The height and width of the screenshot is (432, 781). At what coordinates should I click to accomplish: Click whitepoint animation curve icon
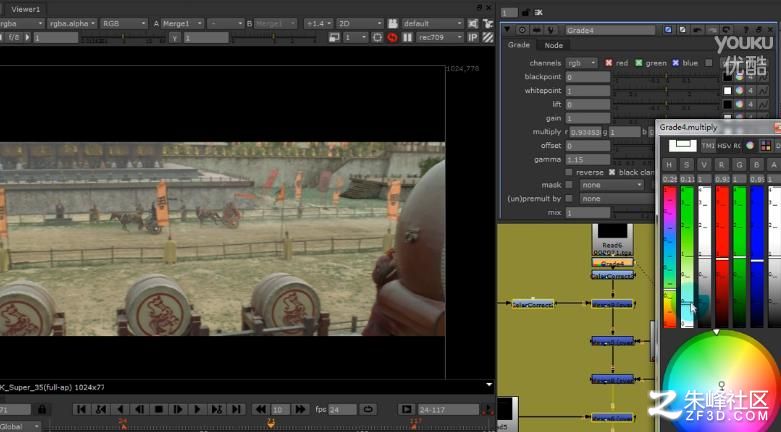(x=762, y=91)
